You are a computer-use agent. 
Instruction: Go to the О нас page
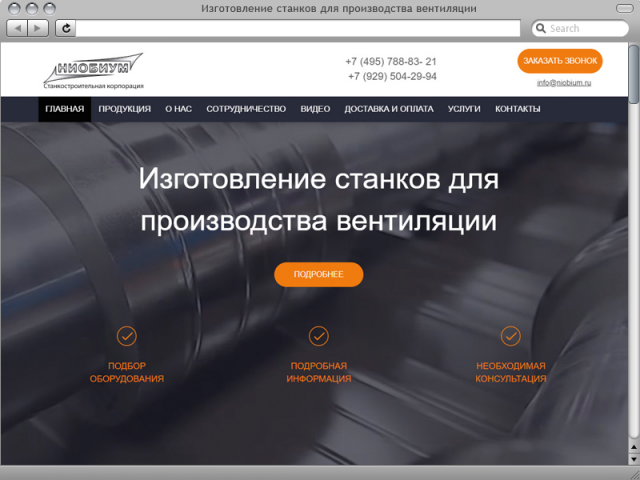pos(178,109)
